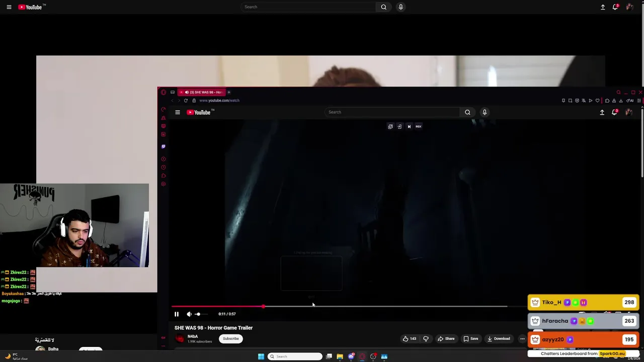Image resolution: width=644 pixels, height=362 pixels.
Task: Click the streamer webcam overlay
Action: [x=74, y=225]
